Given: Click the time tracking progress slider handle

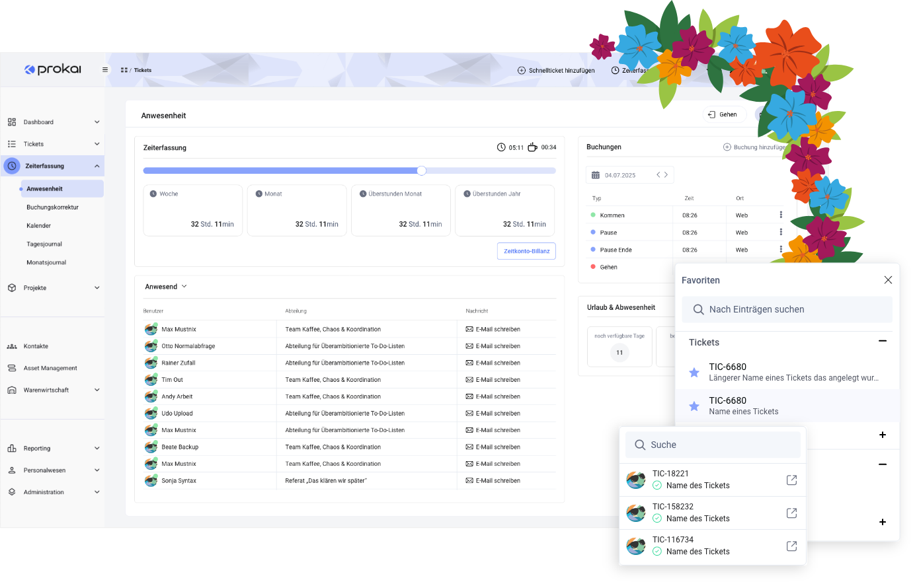Looking at the screenshot, I should [421, 170].
